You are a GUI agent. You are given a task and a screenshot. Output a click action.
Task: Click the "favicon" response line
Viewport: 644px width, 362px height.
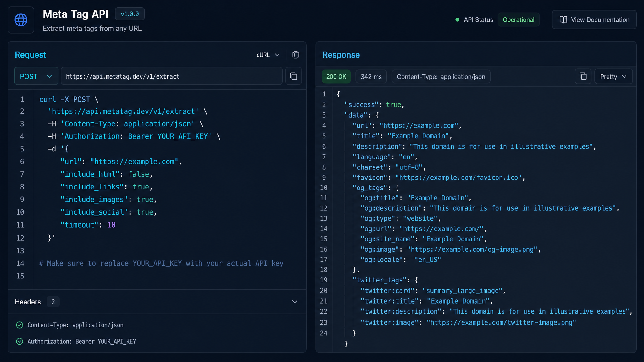click(x=439, y=178)
